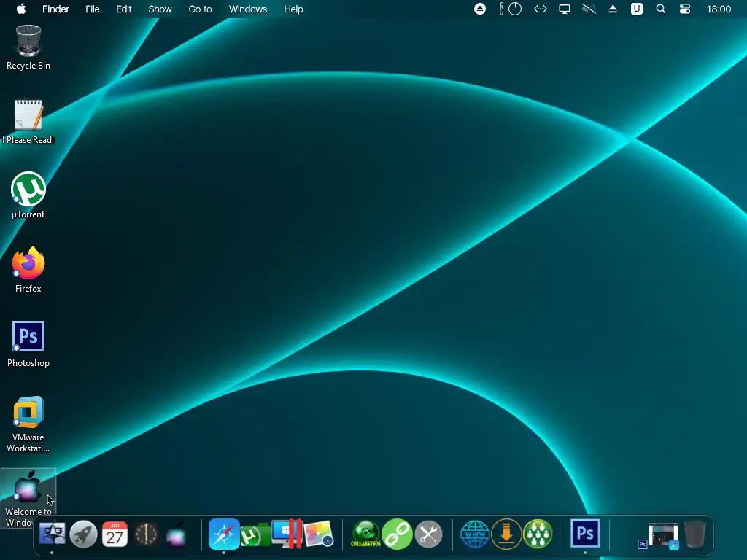Click the glowing Apple logo dock icon
747x560 pixels.
pos(177,534)
